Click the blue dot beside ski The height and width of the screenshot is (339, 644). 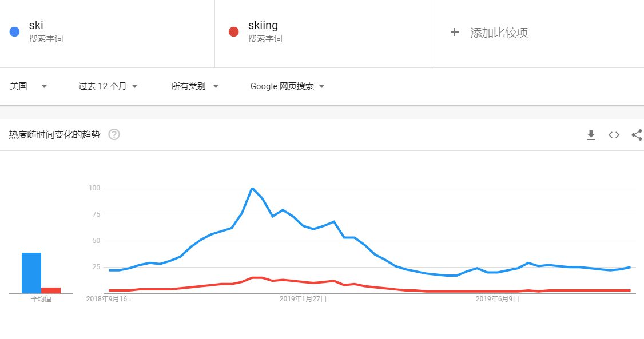point(14,32)
